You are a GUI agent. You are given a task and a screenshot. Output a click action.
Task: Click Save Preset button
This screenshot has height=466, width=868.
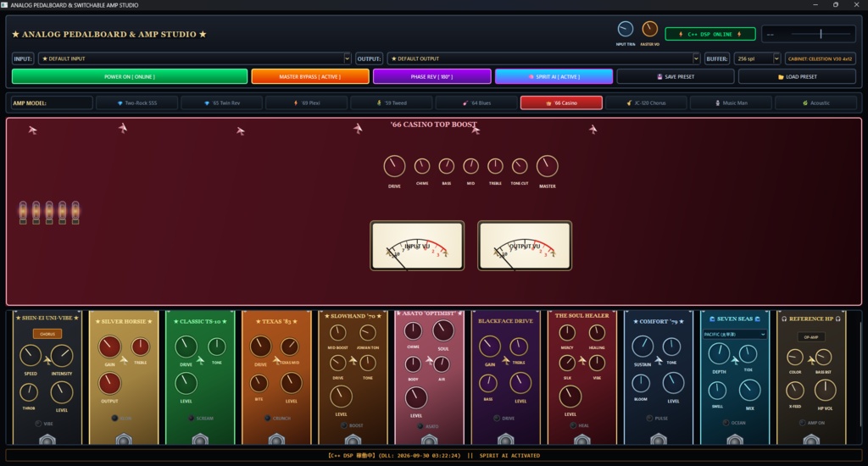[x=676, y=76]
